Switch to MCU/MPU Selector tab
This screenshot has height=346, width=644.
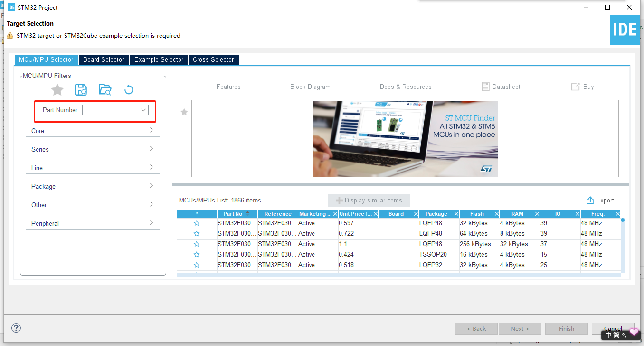pos(46,59)
